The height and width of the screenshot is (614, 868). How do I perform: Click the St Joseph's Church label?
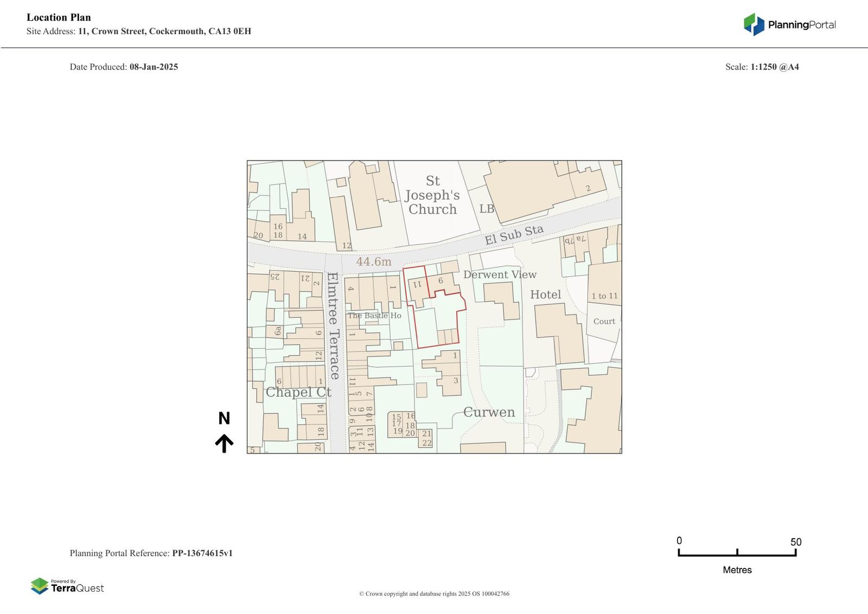click(432, 195)
